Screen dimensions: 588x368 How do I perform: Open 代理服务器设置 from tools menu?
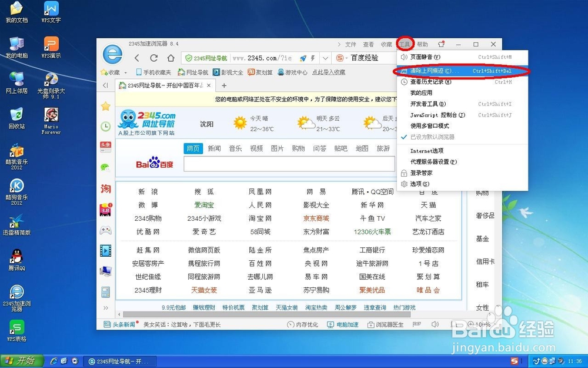pos(462,162)
